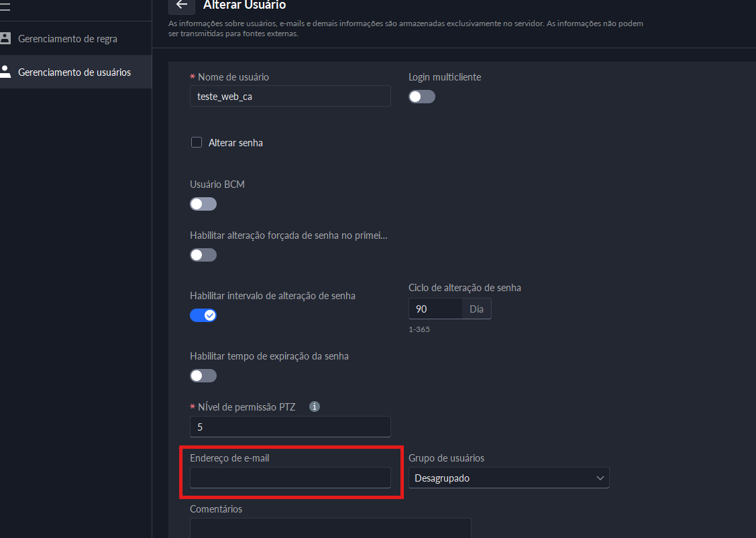Check the Alterar senha checkbox
This screenshot has height=538, width=756.
tap(197, 142)
